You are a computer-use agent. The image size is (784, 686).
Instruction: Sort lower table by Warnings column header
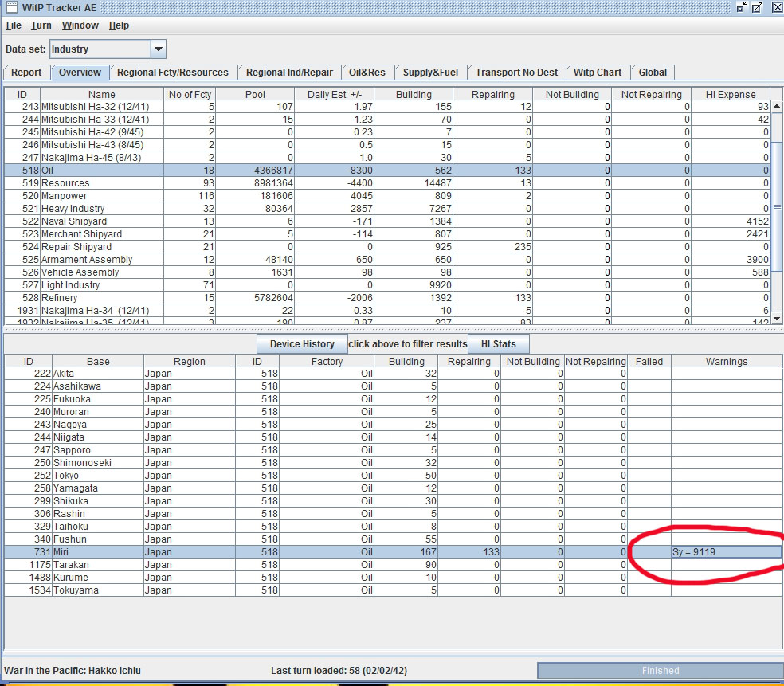[727, 361]
